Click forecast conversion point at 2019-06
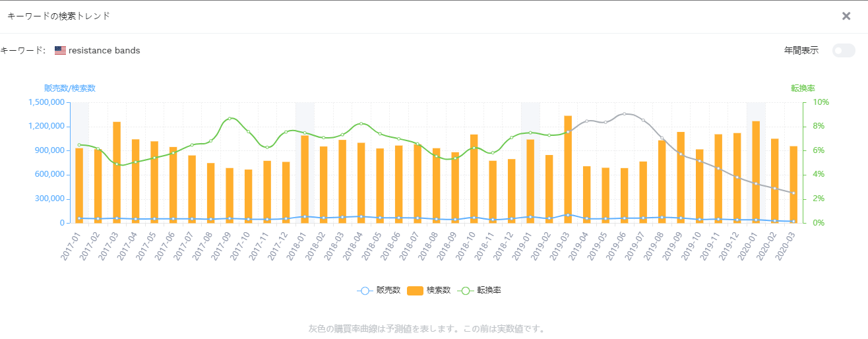Viewport: 868px width, 339px height. tap(625, 113)
